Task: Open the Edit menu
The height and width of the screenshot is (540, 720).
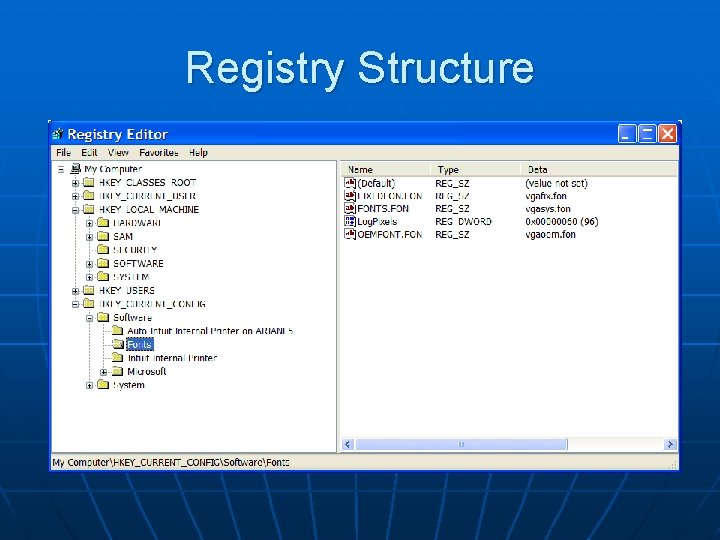Action: [89, 152]
